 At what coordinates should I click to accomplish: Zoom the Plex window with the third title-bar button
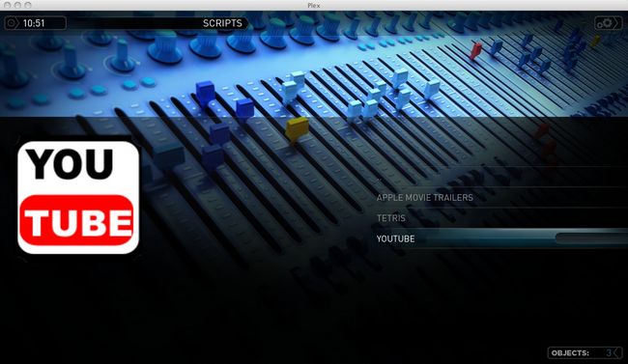(28, 5)
